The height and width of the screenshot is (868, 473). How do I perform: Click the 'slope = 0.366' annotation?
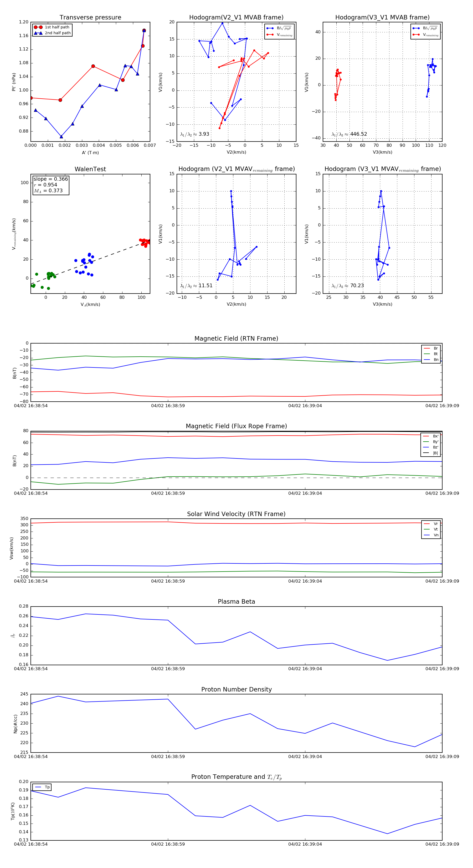click(50, 179)
